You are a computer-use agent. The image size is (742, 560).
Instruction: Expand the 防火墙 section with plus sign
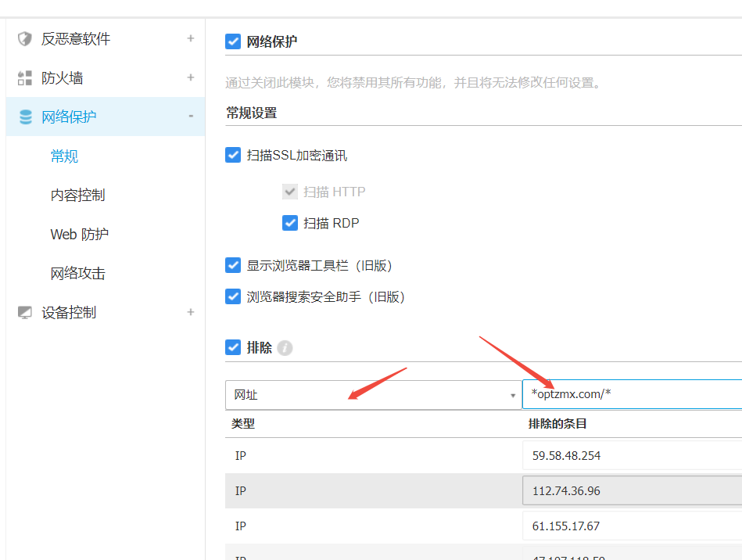pyautogui.click(x=190, y=77)
